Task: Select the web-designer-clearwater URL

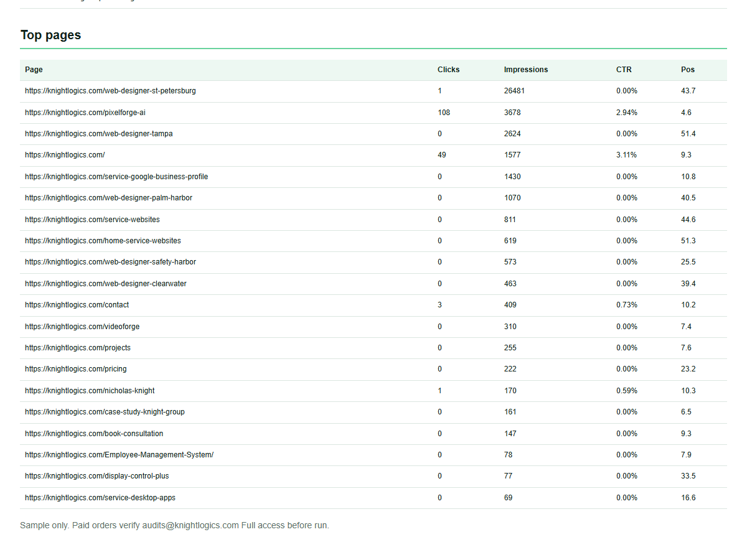Action: point(106,284)
